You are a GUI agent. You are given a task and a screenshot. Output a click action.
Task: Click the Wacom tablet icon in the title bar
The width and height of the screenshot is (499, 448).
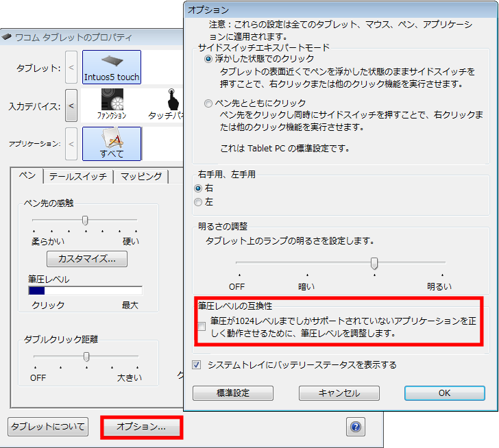(6, 37)
